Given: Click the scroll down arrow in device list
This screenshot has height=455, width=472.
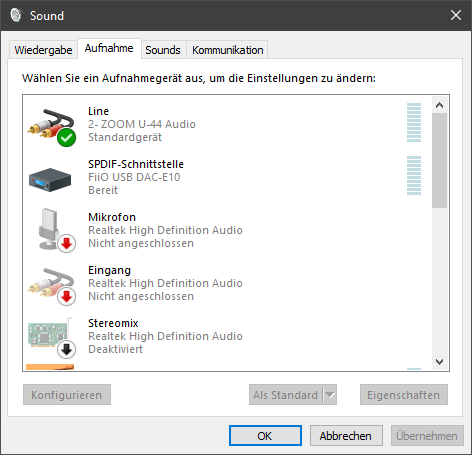Looking at the screenshot, I should tap(439, 362).
